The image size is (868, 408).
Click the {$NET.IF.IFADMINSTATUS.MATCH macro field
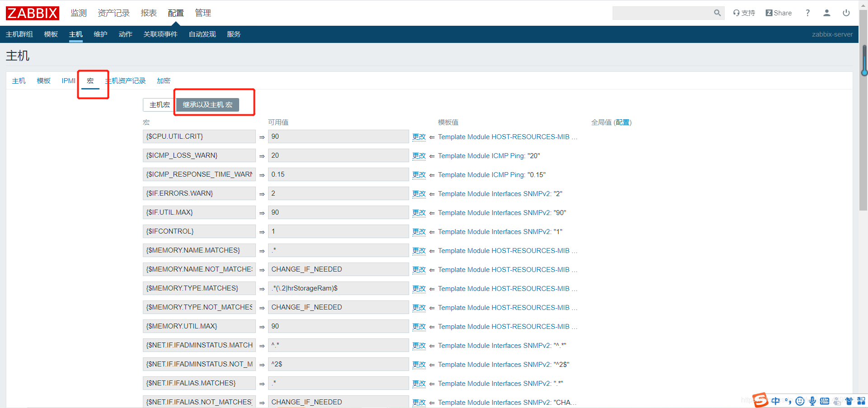pyautogui.click(x=199, y=345)
